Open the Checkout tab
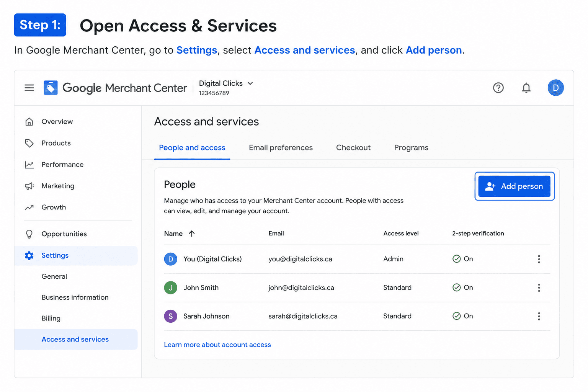Image resolution: width=588 pixels, height=392 pixels. pyautogui.click(x=353, y=148)
